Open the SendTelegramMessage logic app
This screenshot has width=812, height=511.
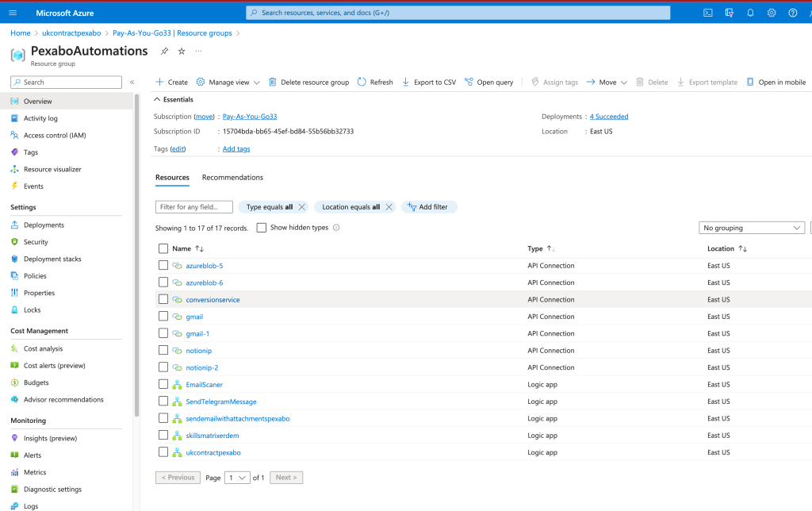pyautogui.click(x=221, y=401)
